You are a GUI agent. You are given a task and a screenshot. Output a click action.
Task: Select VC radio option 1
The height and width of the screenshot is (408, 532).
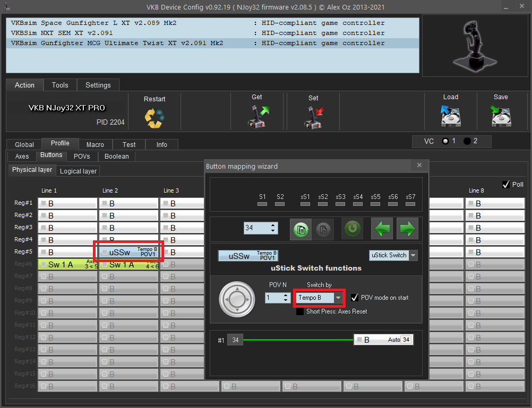pos(445,141)
